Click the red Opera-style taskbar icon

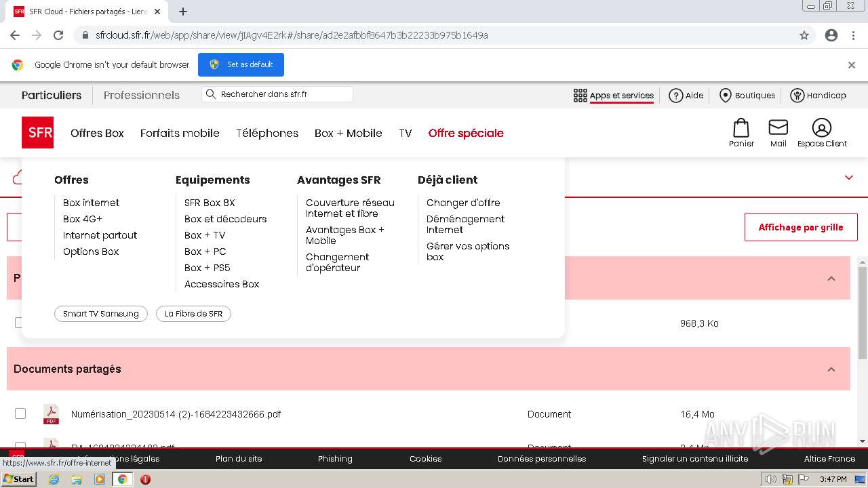pos(145,479)
